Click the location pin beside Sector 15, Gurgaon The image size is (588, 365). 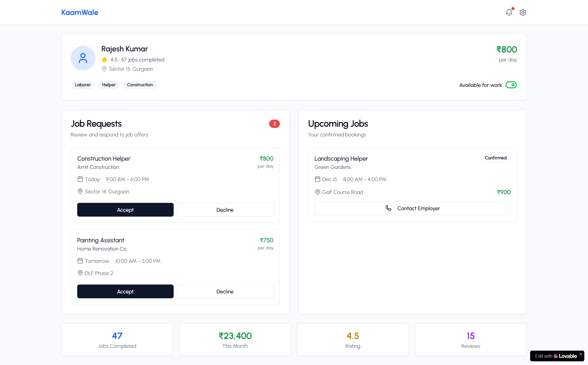click(x=104, y=69)
